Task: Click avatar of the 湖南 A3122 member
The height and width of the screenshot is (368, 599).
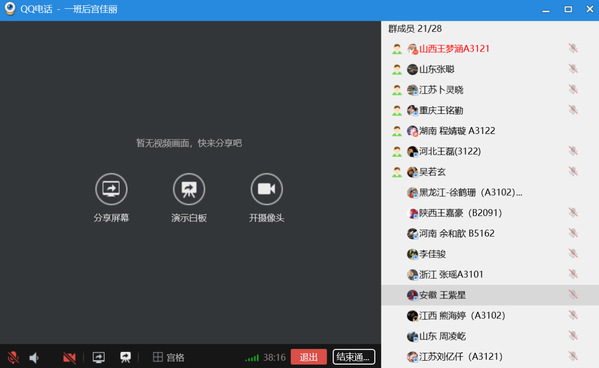Action: point(412,131)
